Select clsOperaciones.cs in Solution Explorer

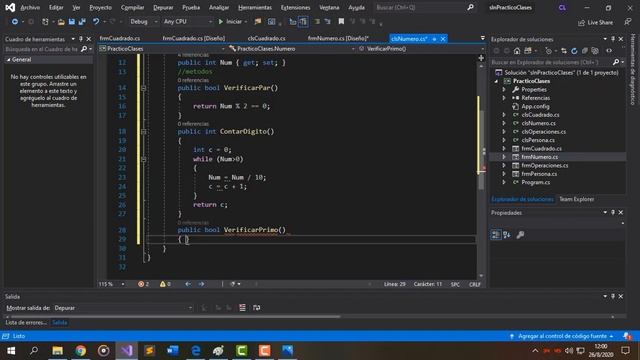(x=543, y=132)
